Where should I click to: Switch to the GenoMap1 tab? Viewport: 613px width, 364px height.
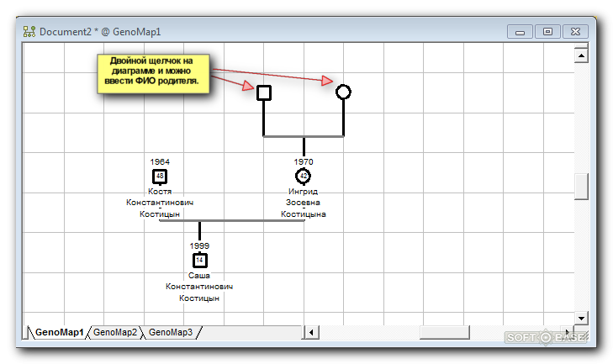click(x=59, y=332)
